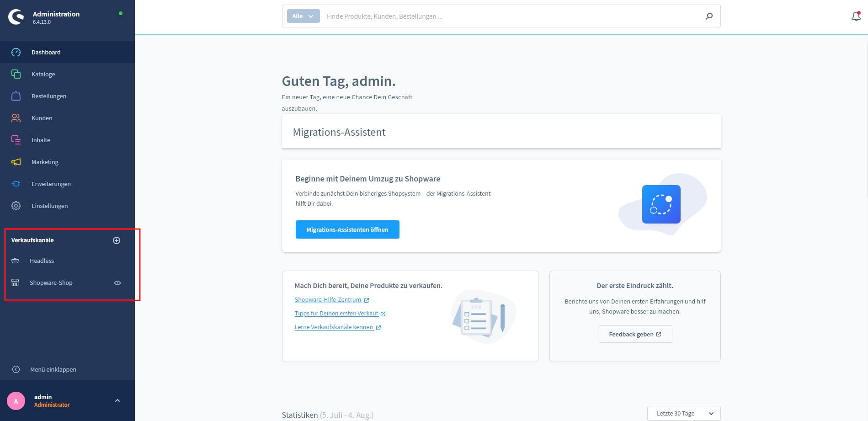This screenshot has height=421, width=868.
Task: Open the Kataloge menu item
Action: [x=67, y=74]
